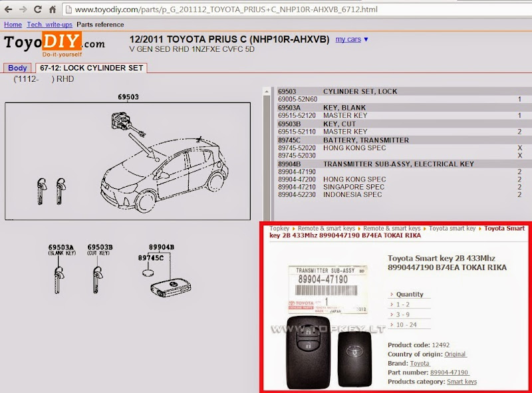The width and height of the screenshot is (532, 393).
Task: Open the Home link
Action: coord(13,25)
